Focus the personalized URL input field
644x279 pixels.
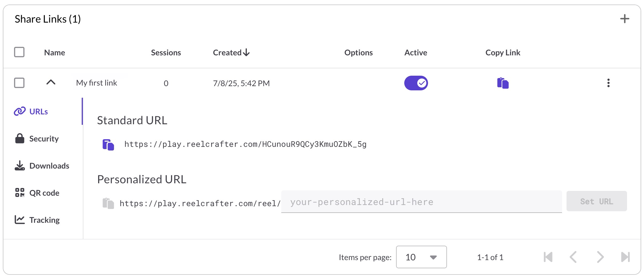pyautogui.click(x=421, y=202)
